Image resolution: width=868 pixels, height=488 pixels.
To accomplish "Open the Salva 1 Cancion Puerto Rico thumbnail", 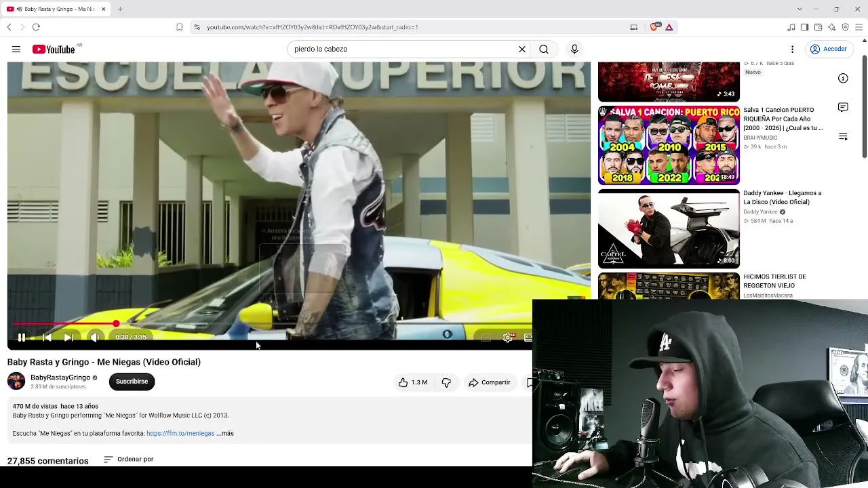I will click(x=669, y=145).
